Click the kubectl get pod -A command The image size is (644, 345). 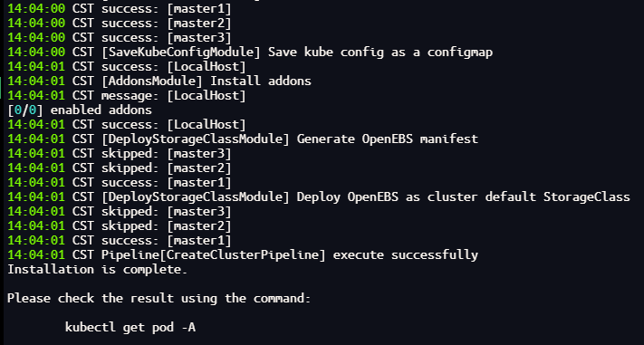[130, 327]
